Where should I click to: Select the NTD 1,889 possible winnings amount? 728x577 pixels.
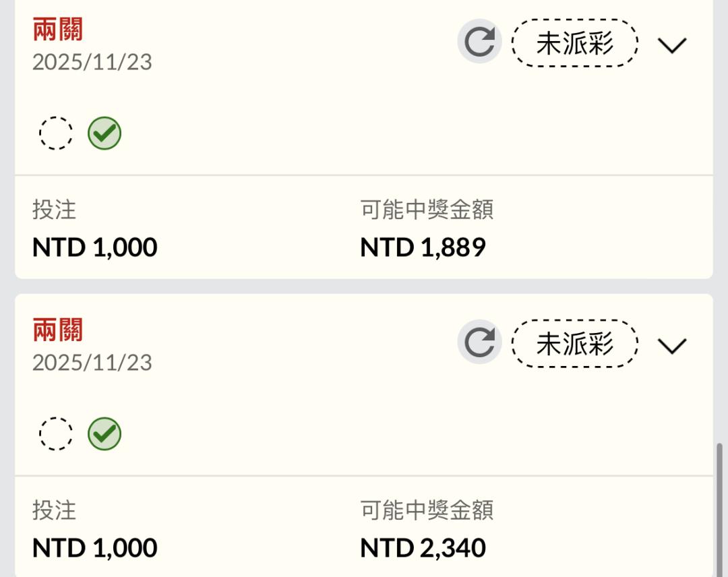423,247
